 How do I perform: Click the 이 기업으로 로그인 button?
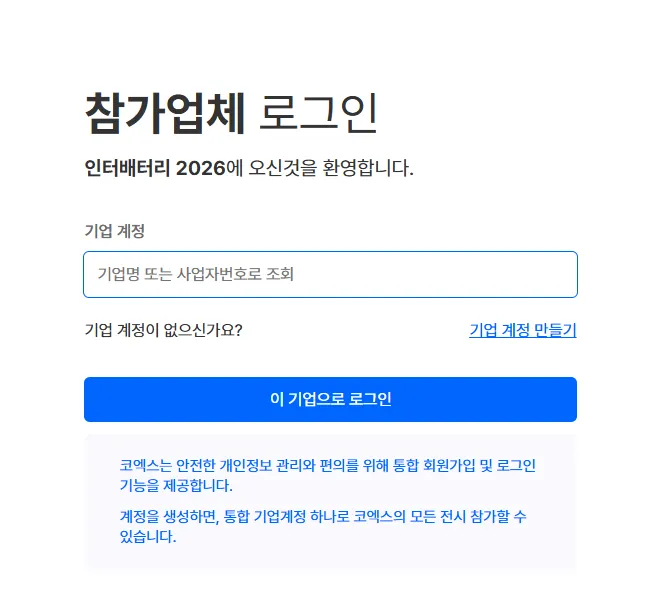coord(330,399)
